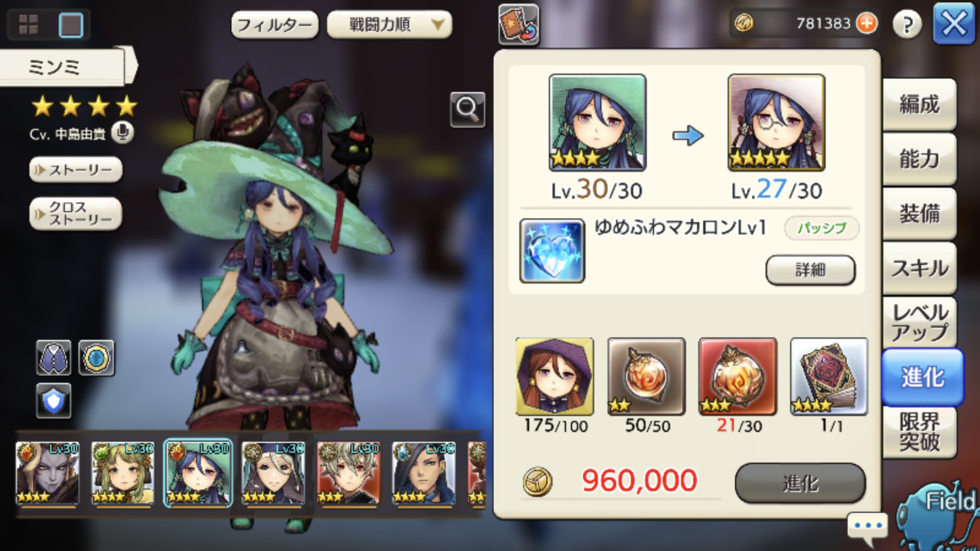This screenshot has width=980, height=551.
Task: Select the blue heart crystal skill icon
Action: point(552,251)
